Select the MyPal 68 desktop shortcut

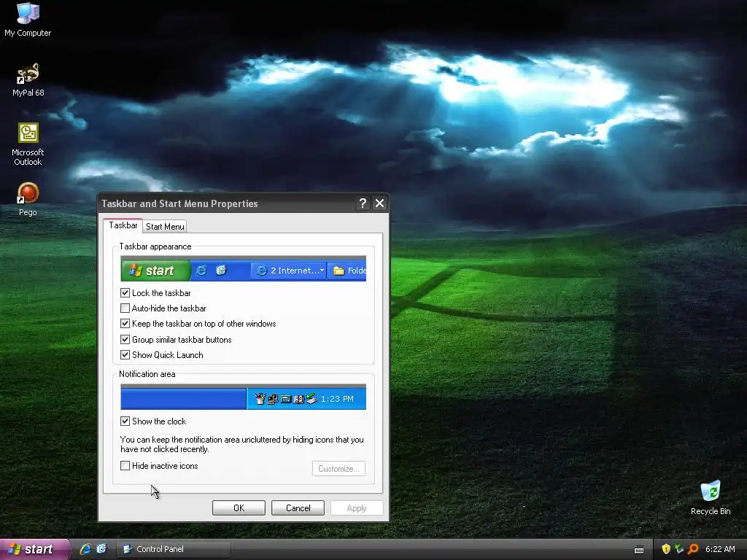tap(28, 79)
